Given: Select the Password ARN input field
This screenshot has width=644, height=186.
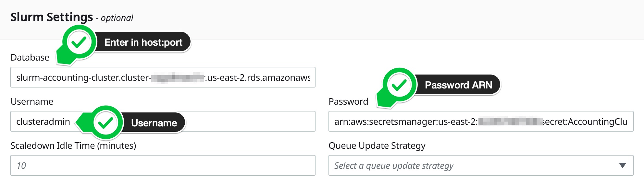Looking at the screenshot, I should pyautogui.click(x=481, y=121).
